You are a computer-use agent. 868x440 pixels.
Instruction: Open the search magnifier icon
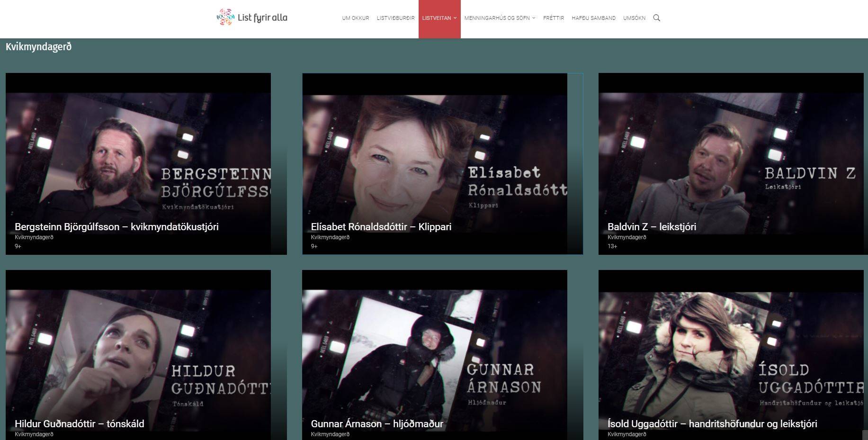pos(656,18)
